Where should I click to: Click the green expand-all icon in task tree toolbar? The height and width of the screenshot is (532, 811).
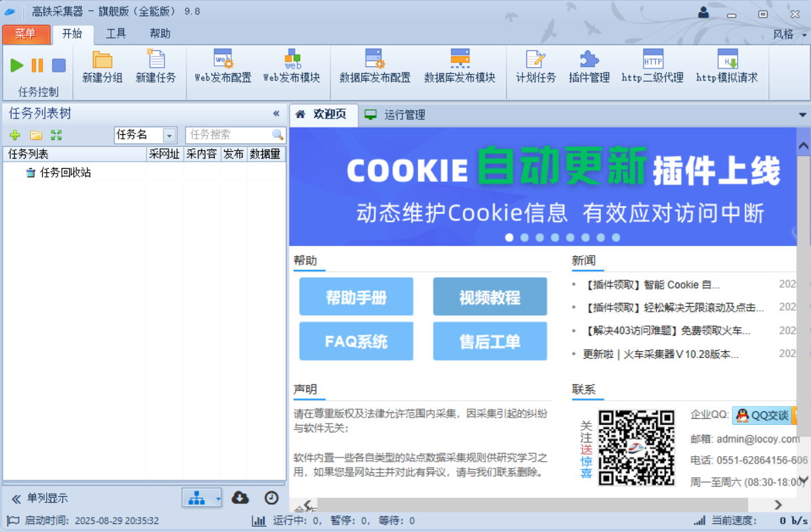click(x=56, y=135)
